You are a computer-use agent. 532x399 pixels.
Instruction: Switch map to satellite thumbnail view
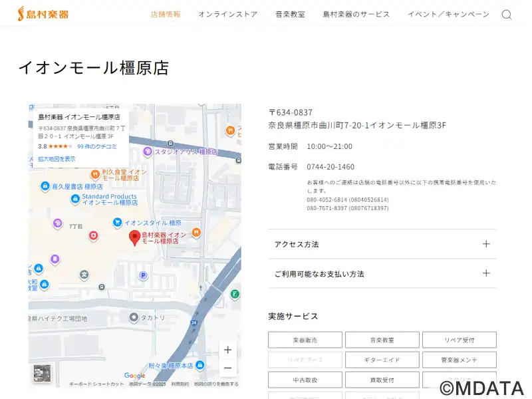click(42, 373)
